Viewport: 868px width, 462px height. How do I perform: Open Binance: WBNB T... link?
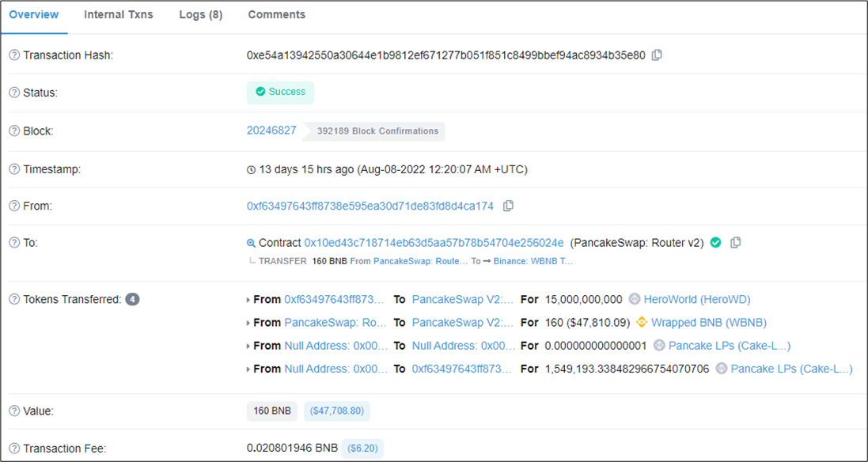pyautogui.click(x=533, y=261)
